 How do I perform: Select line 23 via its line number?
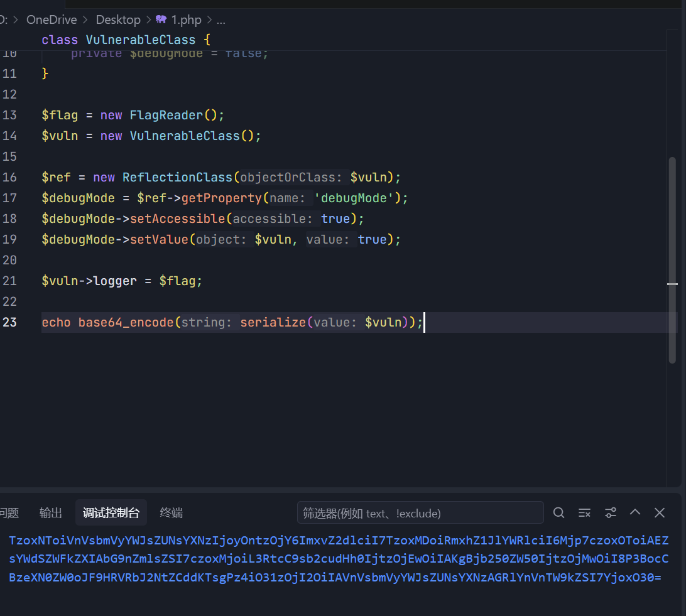coord(10,322)
